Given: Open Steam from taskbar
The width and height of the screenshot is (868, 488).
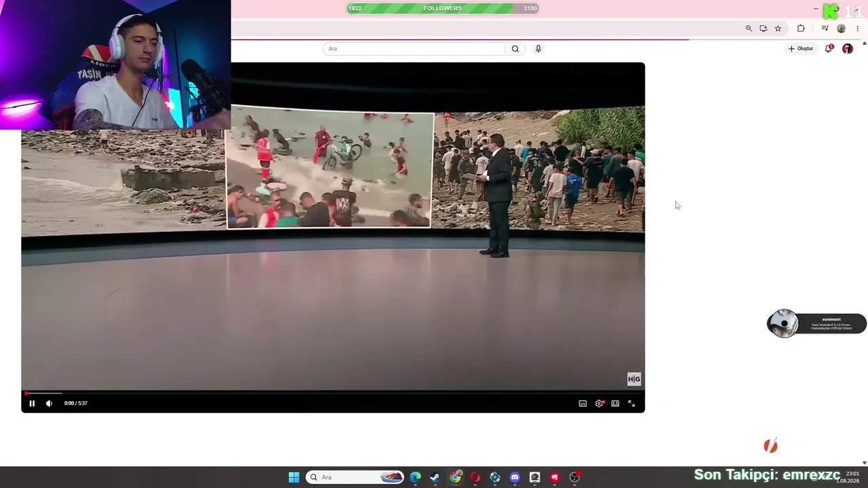Looking at the screenshot, I should [435, 477].
